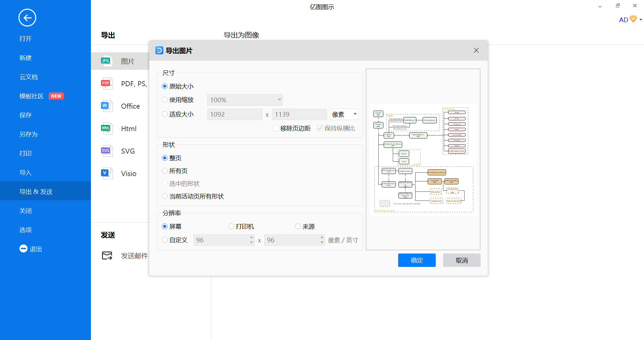
Task: Select the Visio export file icon
Action: 107,173
